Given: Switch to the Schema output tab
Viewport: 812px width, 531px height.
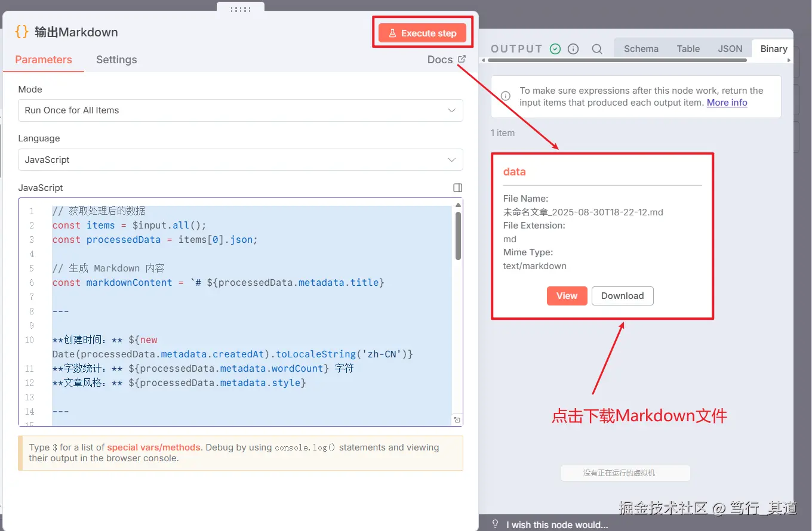Looking at the screenshot, I should (641, 48).
